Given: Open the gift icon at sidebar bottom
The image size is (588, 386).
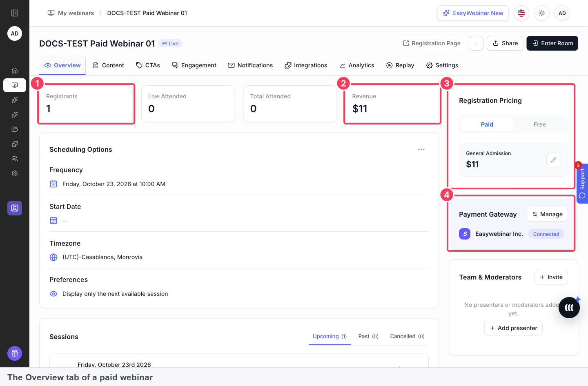Looking at the screenshot, I should point(15,353).
